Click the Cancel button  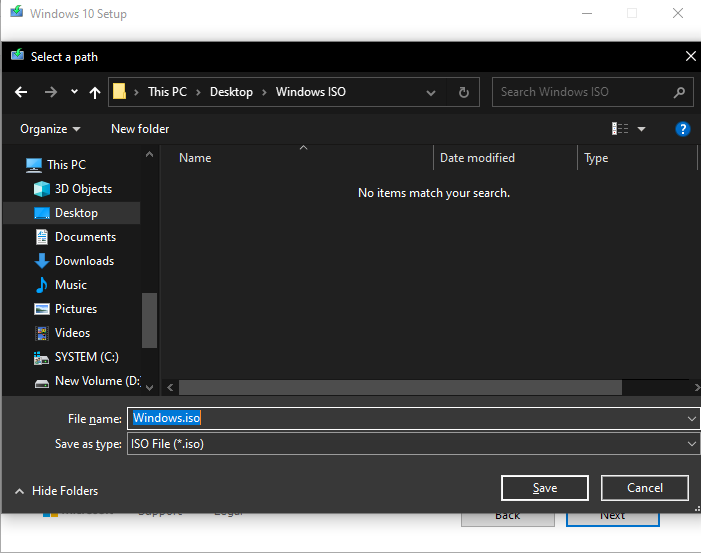[644, 488]
